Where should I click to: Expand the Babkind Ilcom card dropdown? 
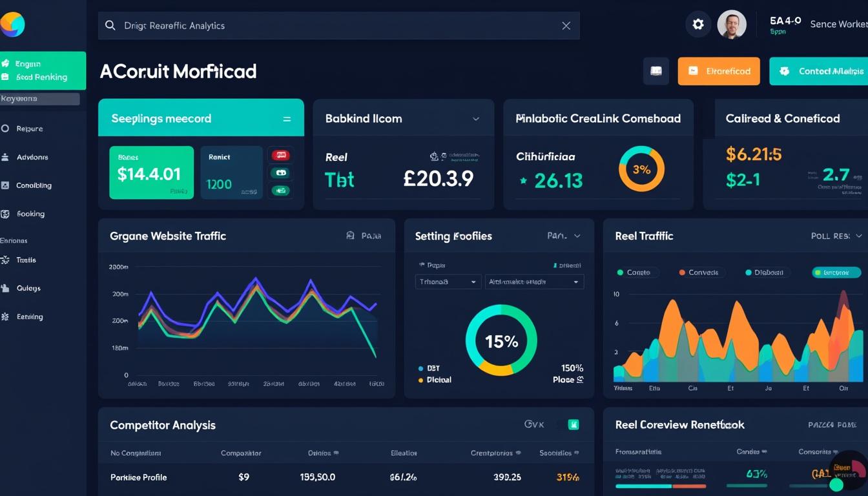(476, 119)
